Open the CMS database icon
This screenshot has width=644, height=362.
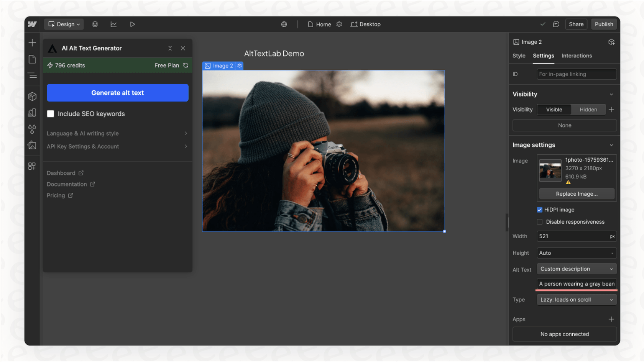coord(95,24)
